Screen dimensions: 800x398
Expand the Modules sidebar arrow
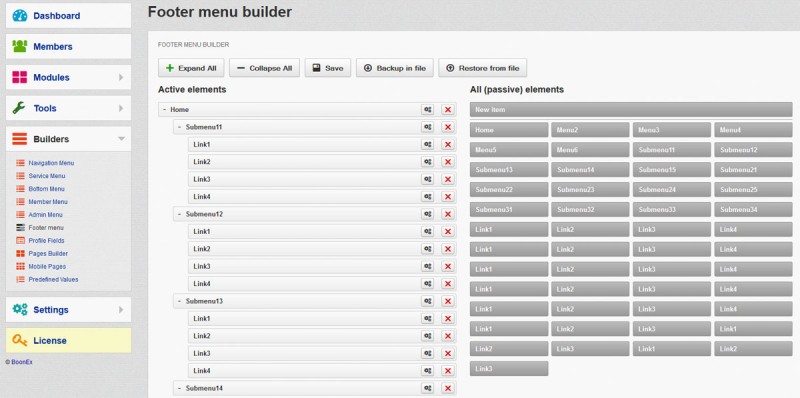[x=121, y=77]
